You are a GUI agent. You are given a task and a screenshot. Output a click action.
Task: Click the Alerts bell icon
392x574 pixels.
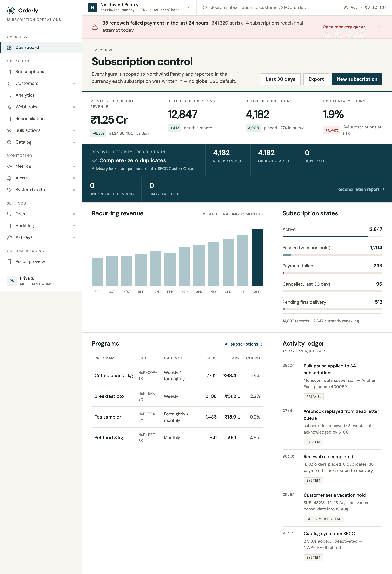9,178
